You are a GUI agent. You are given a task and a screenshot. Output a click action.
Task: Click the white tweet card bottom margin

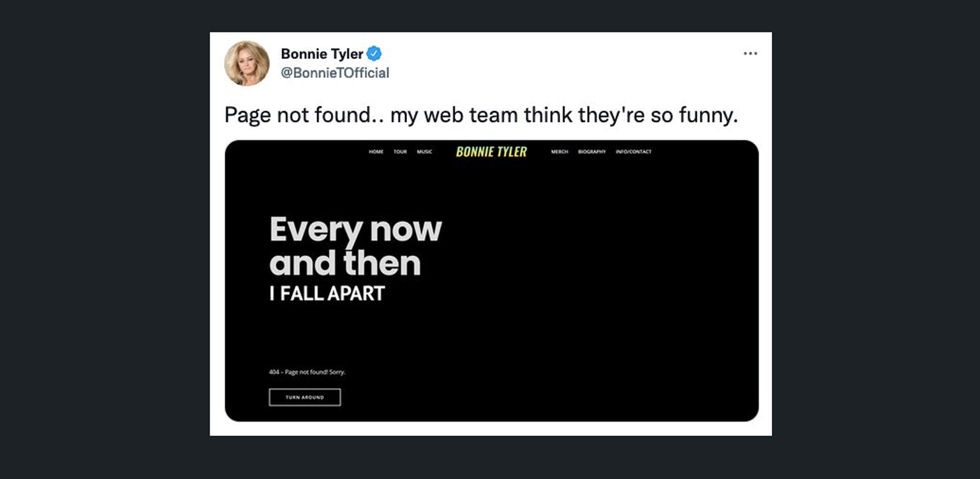[491, 429]
